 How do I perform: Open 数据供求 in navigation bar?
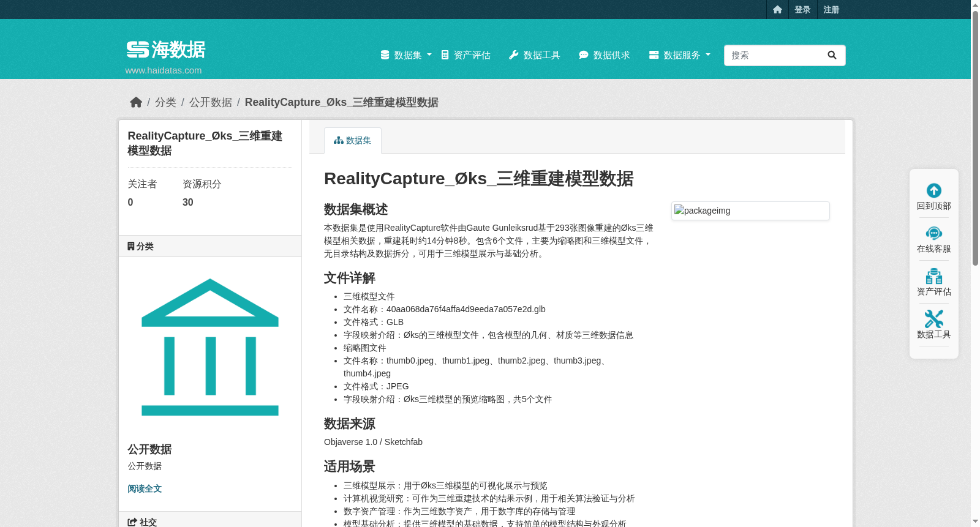click(605, 55)
